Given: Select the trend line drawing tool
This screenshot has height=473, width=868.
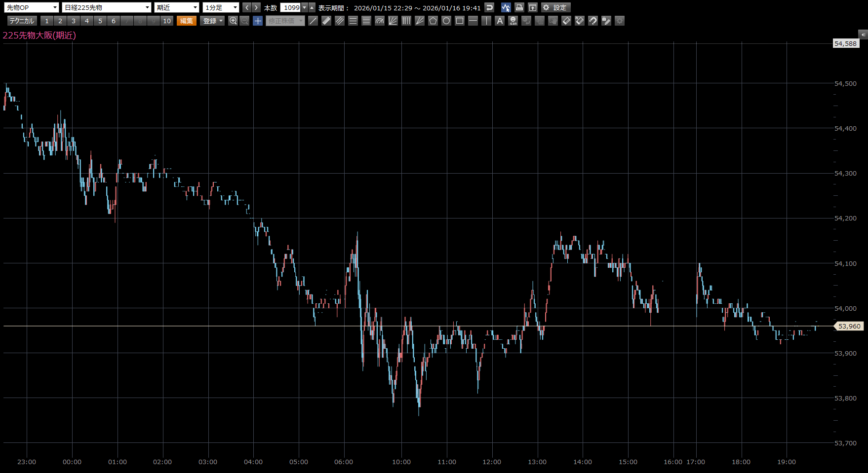Looking at the screenshot, I should (313, 21).
